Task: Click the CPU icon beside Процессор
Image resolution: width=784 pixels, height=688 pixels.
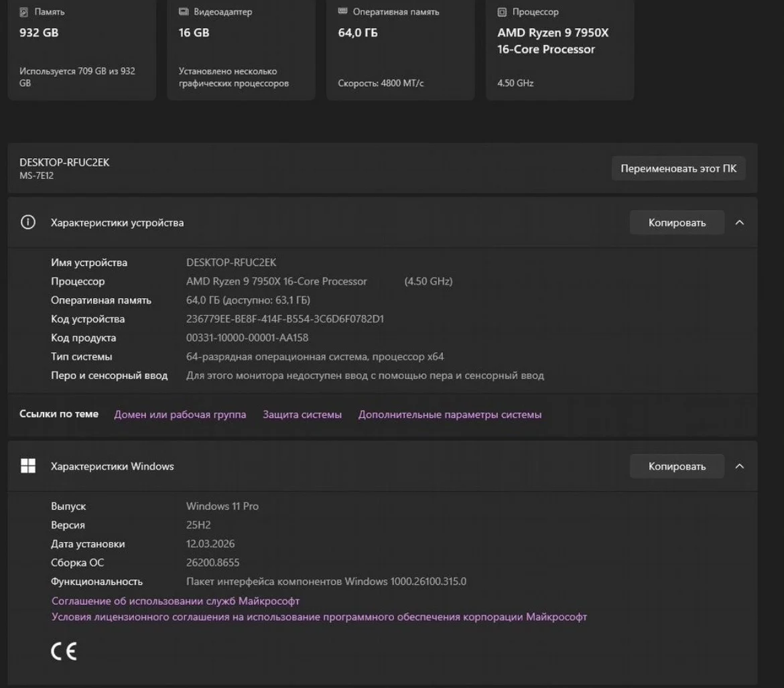Action: (x=502, y=12)
